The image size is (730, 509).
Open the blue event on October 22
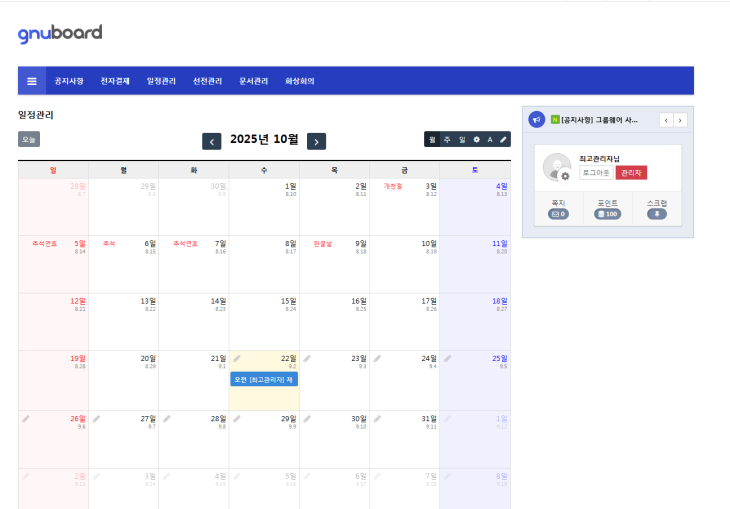(264, 380)
